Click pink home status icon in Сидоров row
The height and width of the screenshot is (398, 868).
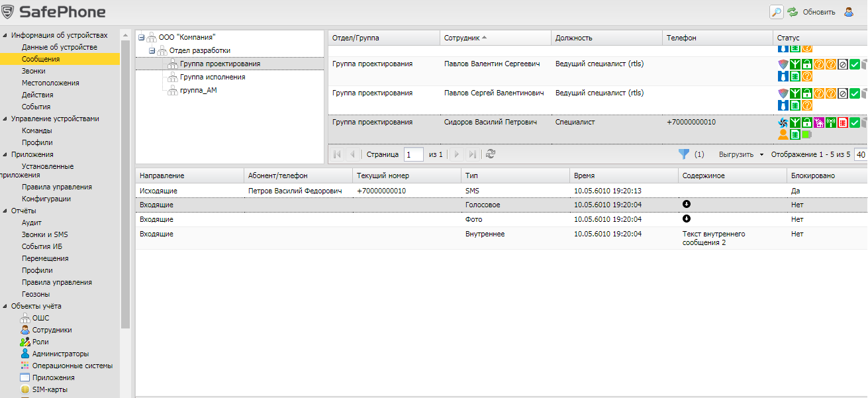click(x=819, y=123)
